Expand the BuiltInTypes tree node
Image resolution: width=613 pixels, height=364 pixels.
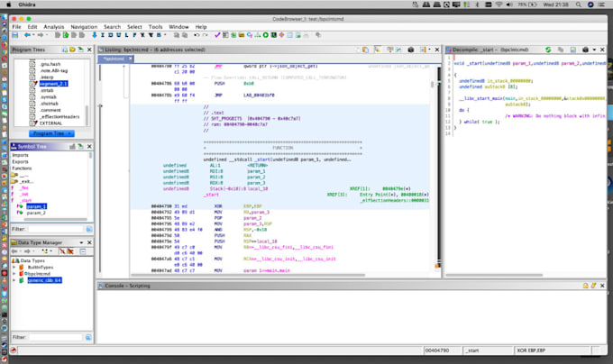(14, 268)
